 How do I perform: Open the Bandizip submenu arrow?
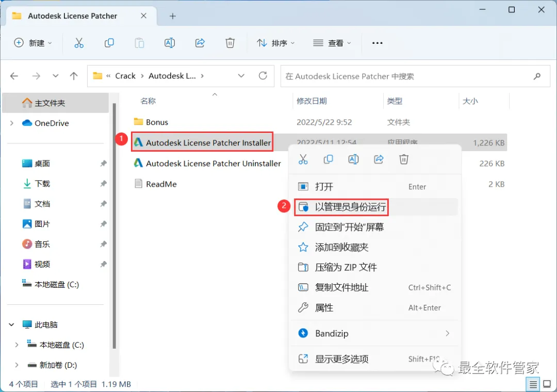[447, 333]
